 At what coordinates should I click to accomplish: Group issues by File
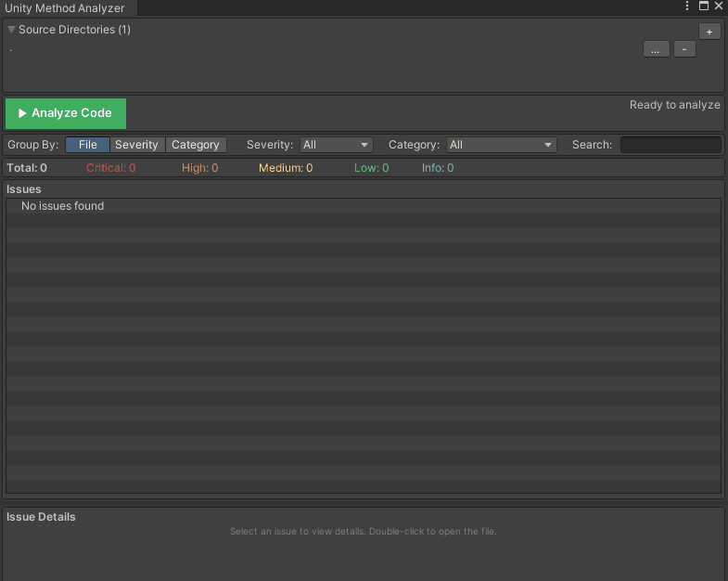tap(87, 145)
